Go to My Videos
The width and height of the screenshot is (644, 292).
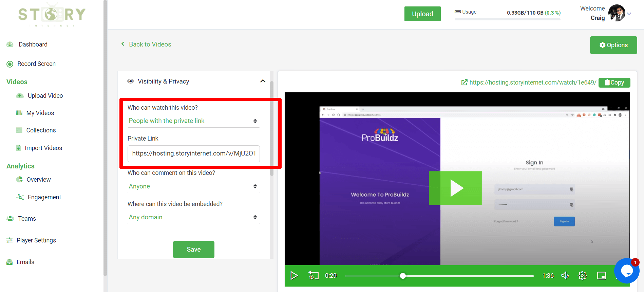click(x=40, y=113)
